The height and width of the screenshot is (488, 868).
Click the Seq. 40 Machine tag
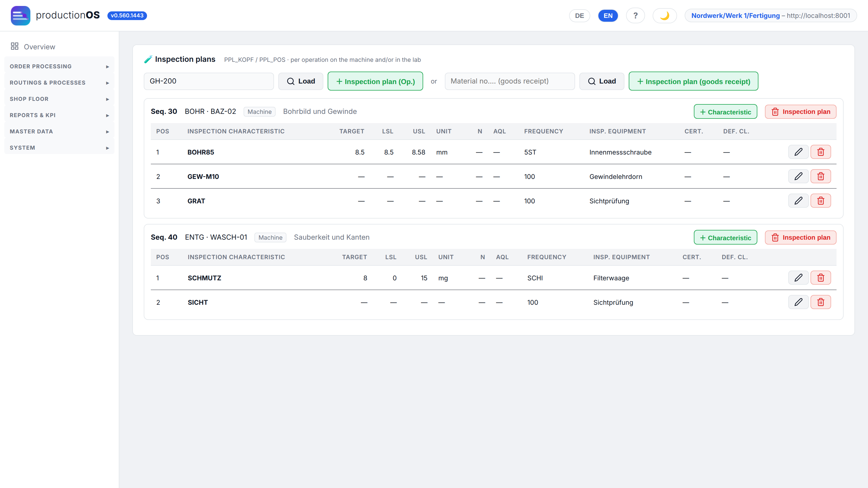click(x=270, y=237)
